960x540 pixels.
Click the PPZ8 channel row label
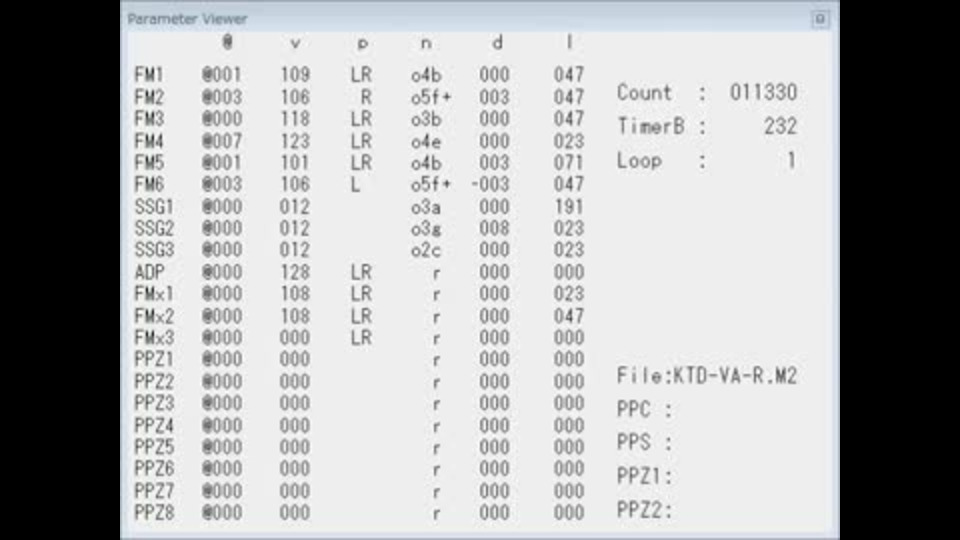tap(154, 512)
